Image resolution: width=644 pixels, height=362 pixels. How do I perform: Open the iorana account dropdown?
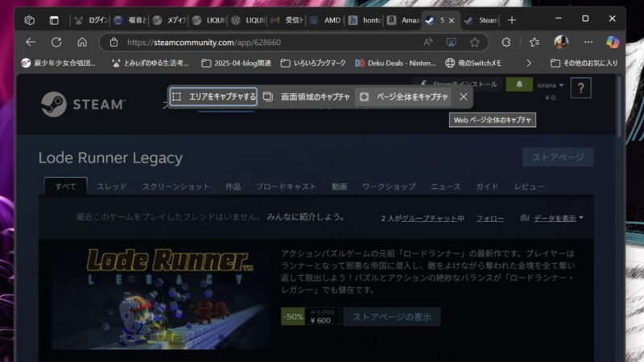(551, 85)
